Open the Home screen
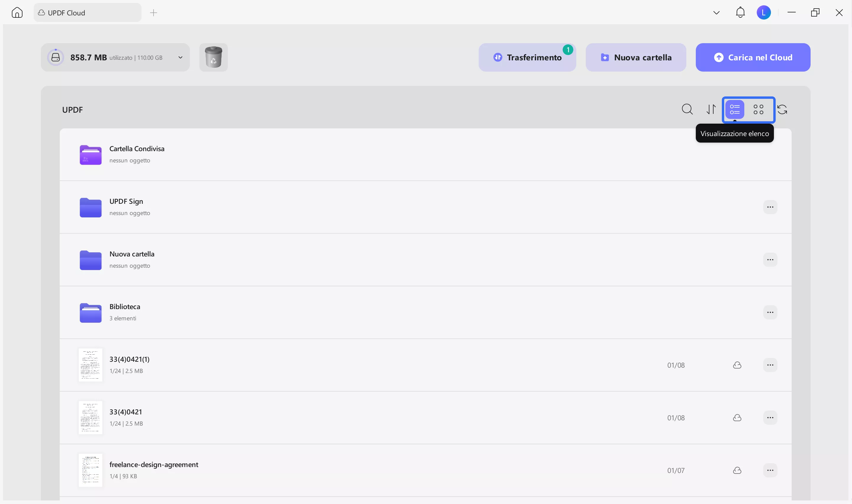 [x=17, y=12]
